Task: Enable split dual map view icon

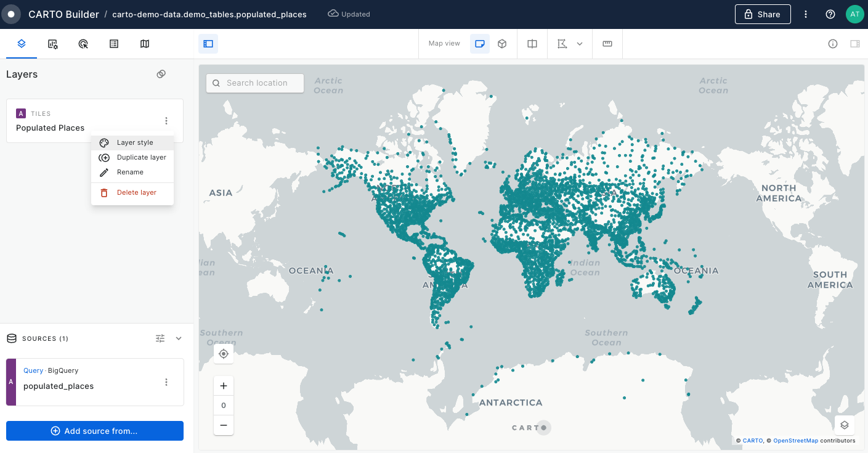Action: [532, 44]
